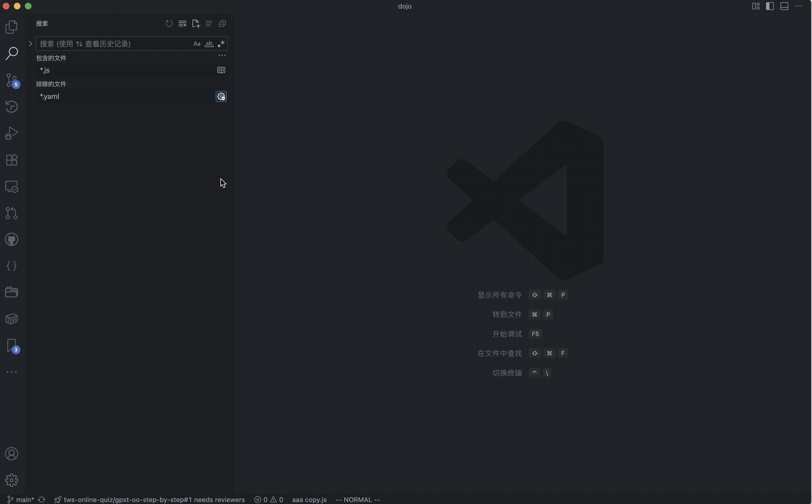
Task: Open the Source Control view
Action: pos(12,80)
